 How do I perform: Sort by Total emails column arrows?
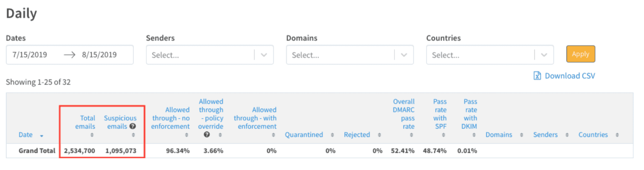[92, 135]
